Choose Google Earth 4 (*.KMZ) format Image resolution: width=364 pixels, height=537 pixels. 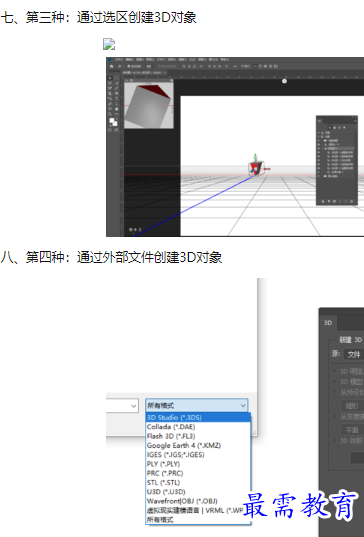(198, 445)
